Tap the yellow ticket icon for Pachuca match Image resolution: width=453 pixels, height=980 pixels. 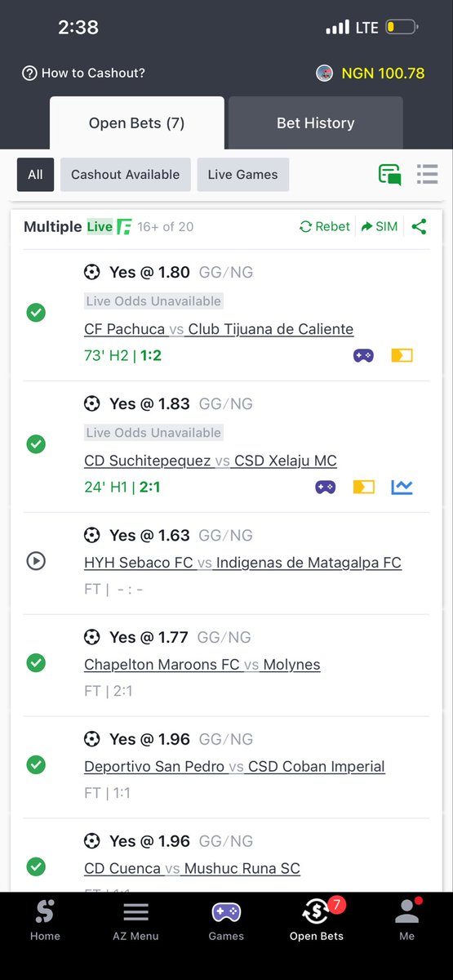(402, 355)
